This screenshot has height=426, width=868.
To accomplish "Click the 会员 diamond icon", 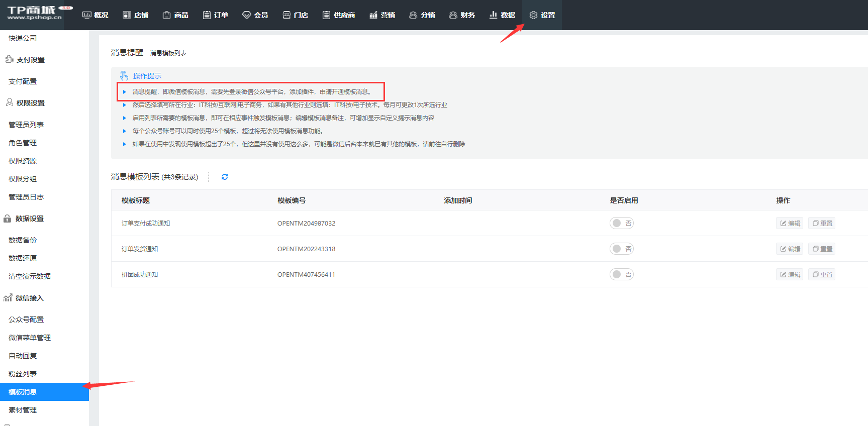I will [x=246, y=15].
